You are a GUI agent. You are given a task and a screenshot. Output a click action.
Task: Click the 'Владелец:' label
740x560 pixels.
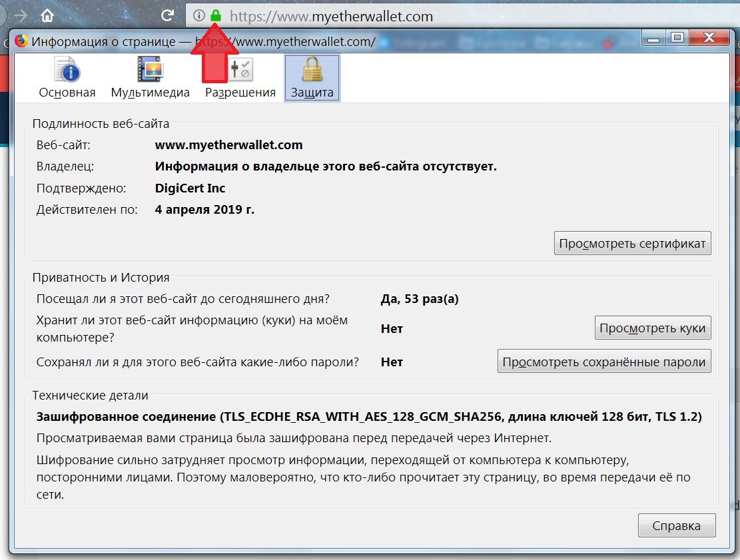coord(65,166)
